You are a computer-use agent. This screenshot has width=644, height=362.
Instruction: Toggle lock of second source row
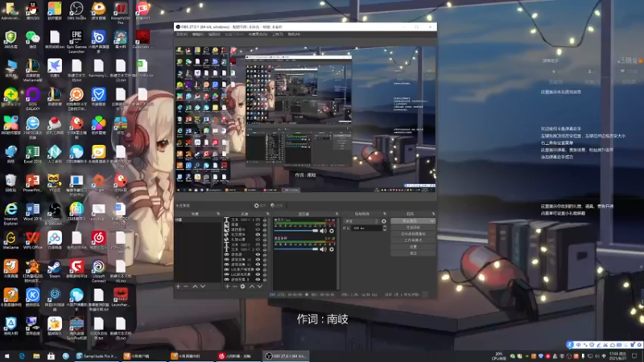tap(265, 225)
